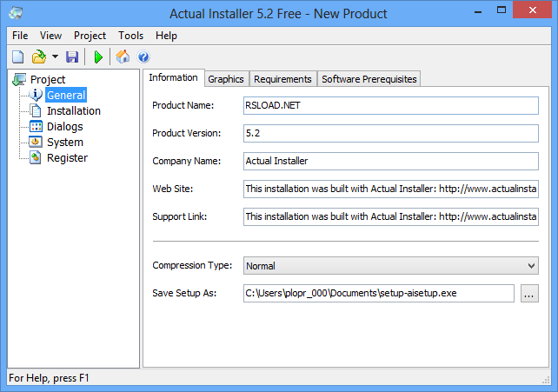
Task: Switch to the Graphics tab
Action: coord(226,79)
